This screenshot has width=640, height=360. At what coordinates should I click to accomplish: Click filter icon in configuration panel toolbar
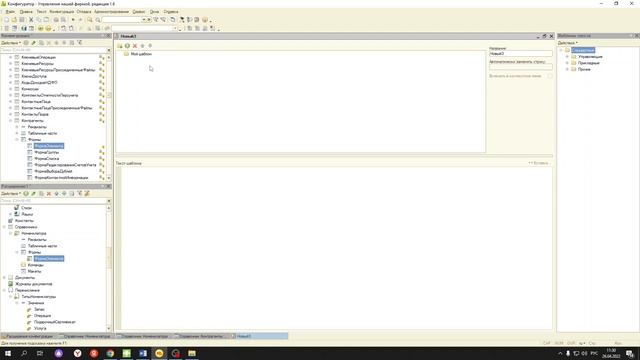tap(80, 43)
